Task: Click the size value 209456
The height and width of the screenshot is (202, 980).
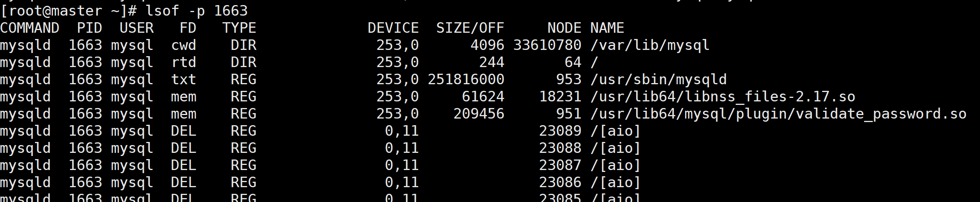Action: click(479, 114)
